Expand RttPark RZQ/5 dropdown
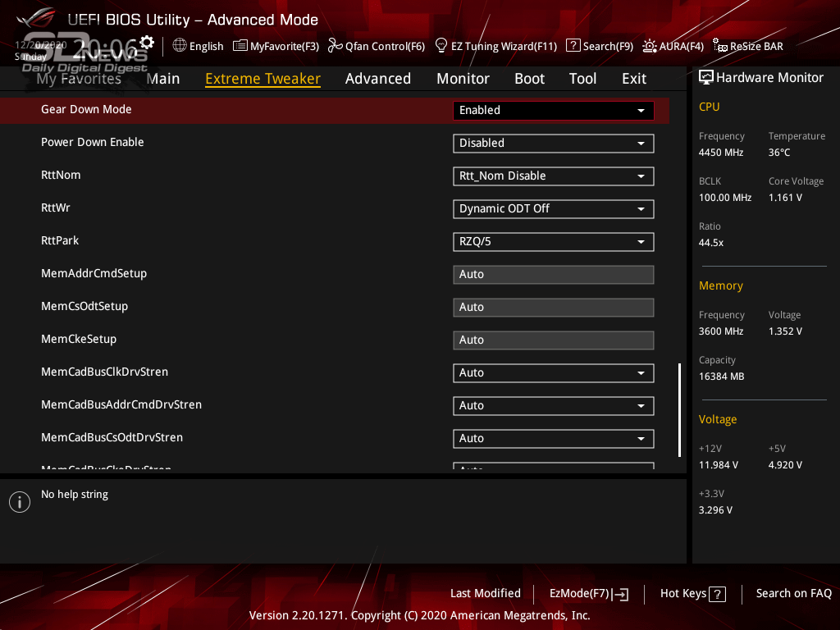This screenshot has height=630, width=840. coord(554,242)
